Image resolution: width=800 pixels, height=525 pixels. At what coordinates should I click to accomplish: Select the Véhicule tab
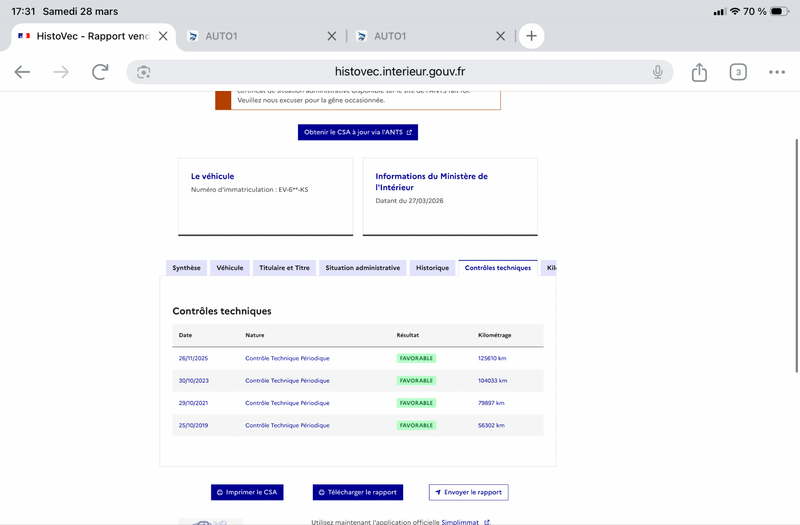coord(230,268)
